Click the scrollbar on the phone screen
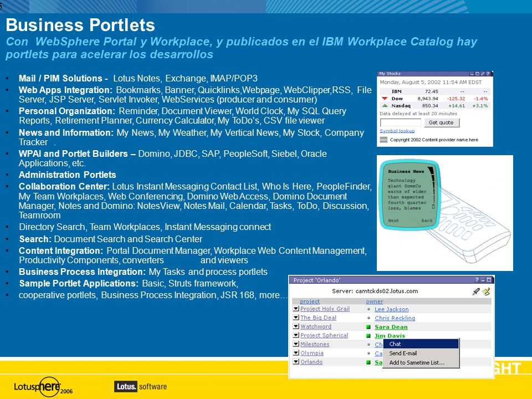The image size is (532, 399). [432, 188]
